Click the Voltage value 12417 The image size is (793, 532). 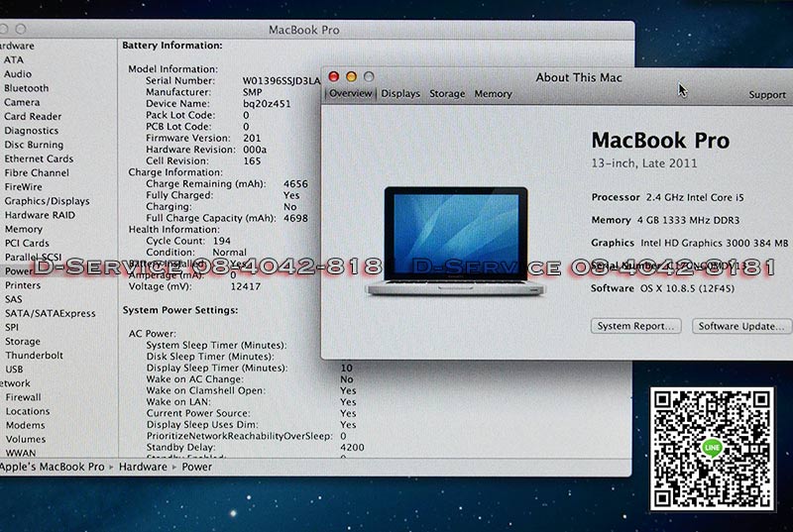point(245,286)
